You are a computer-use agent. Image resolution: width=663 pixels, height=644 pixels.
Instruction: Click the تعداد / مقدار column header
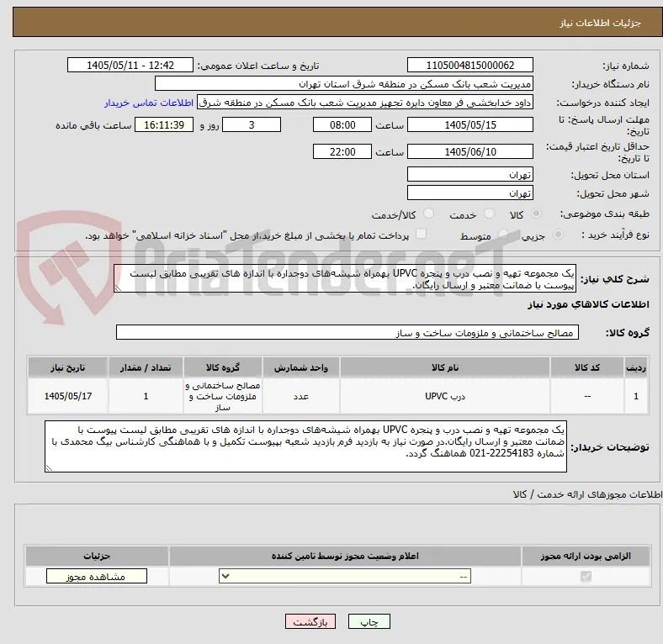pyautogui.click(x=146, y=367)
